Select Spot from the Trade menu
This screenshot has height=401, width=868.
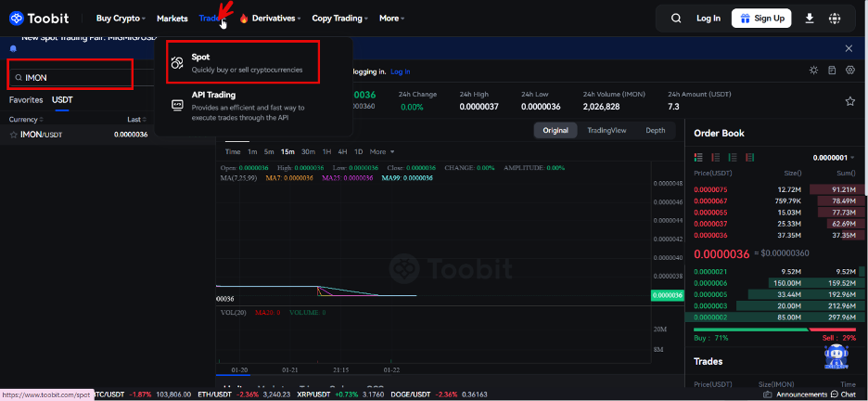242,62
